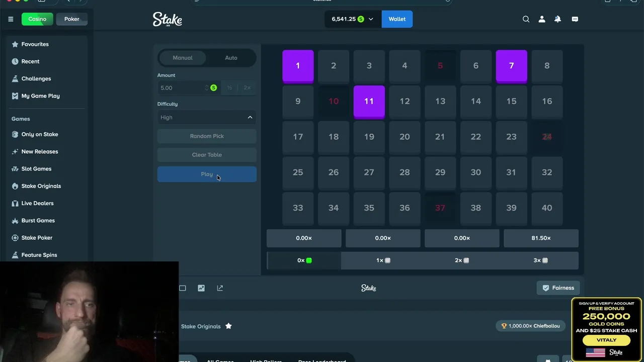This screenshot has height=362, width=644.
Task: Click the Live Dealers icon
Action: click(15, 203)
